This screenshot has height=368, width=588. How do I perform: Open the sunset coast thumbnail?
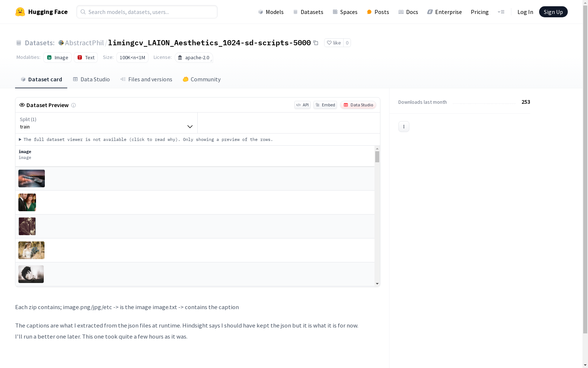point(32,178)
